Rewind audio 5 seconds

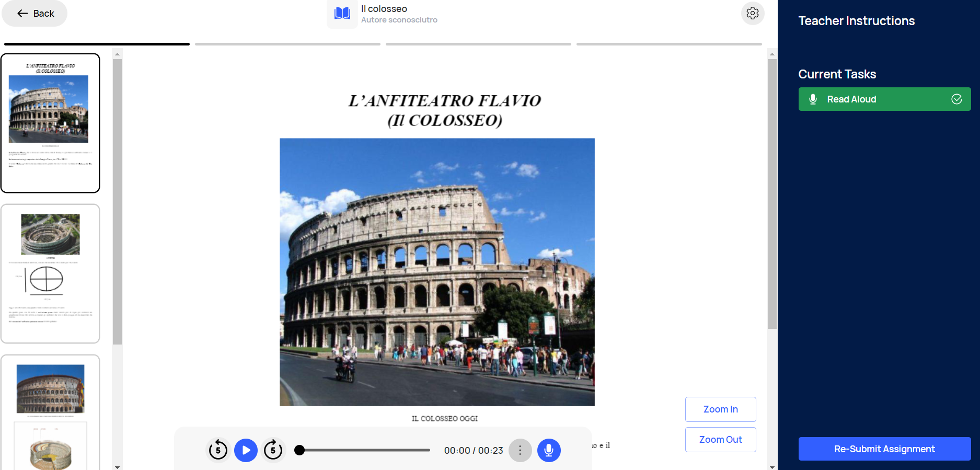point(218,450)
